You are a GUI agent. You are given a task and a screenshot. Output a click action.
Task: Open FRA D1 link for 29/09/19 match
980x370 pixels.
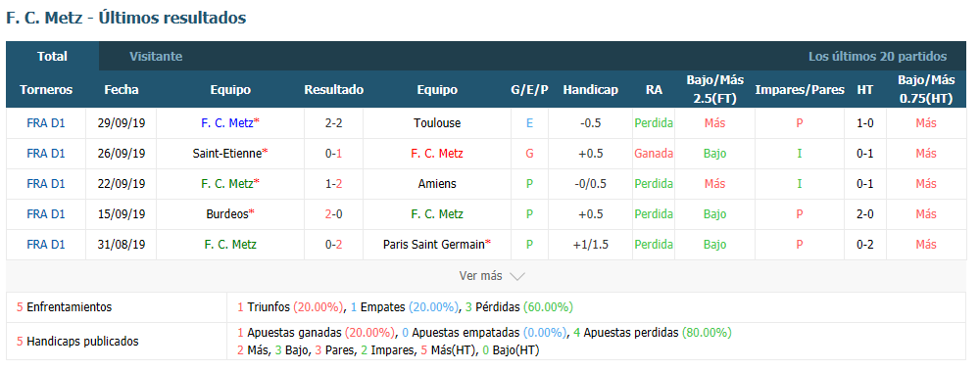tap(46, 123)
